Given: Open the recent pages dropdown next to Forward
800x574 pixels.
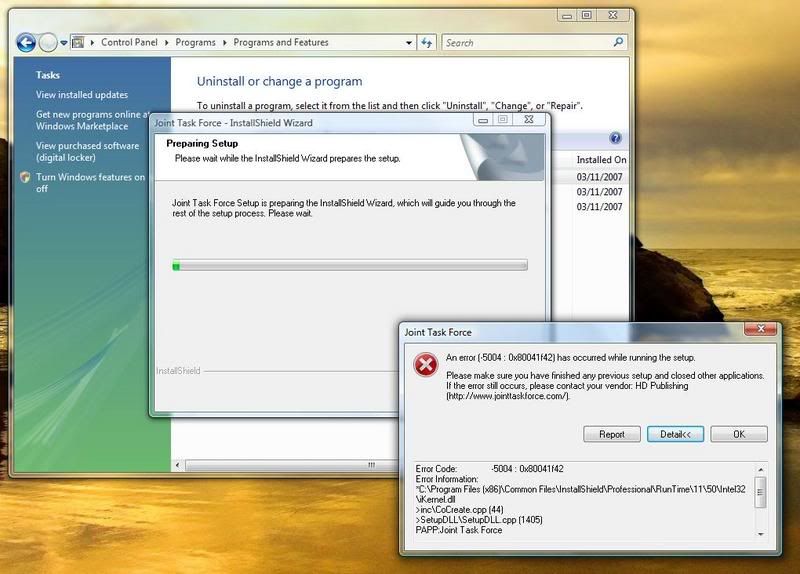Looking at the screenshot, I should click(x=64, y=43).
